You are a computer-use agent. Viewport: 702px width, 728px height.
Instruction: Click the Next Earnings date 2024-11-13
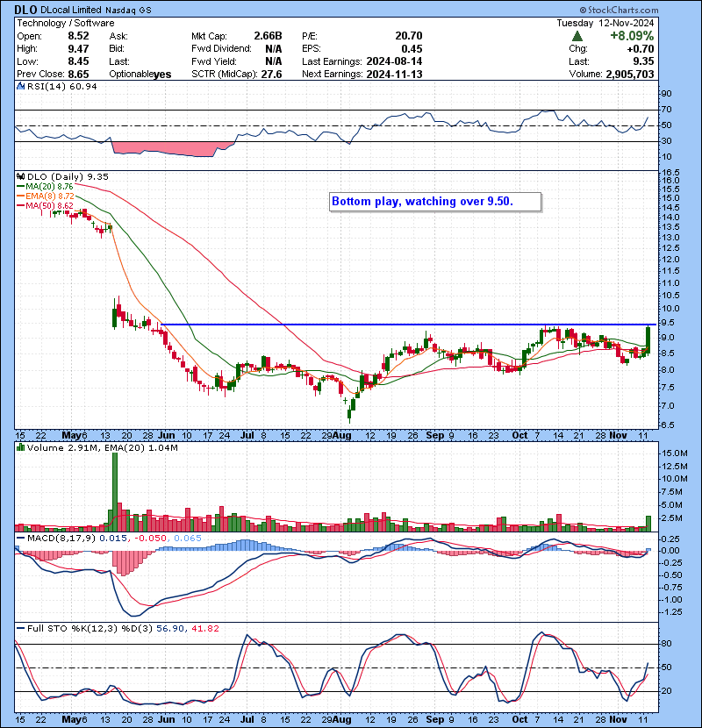pyautogui.click(x=395, y=75)
